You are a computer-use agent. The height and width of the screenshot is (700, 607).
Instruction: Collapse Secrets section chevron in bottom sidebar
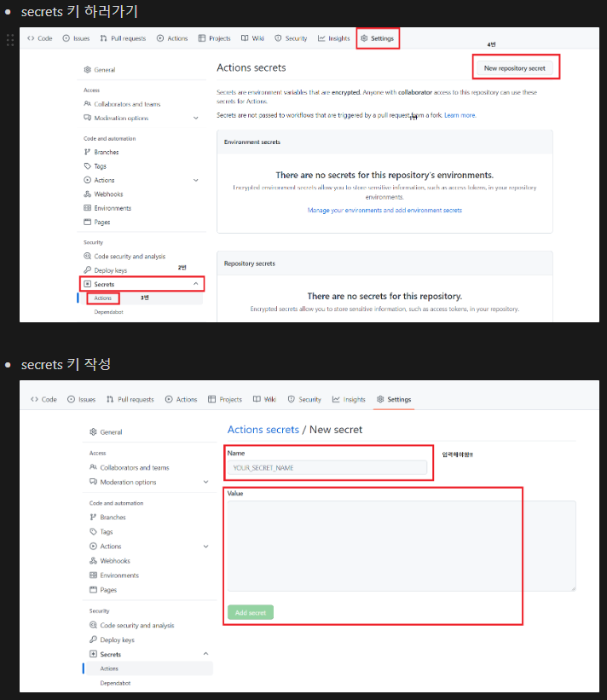coord(205,654)
